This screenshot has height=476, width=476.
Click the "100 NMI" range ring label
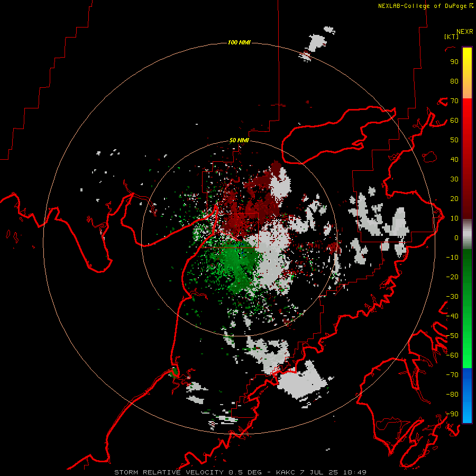tap(239, 42)
